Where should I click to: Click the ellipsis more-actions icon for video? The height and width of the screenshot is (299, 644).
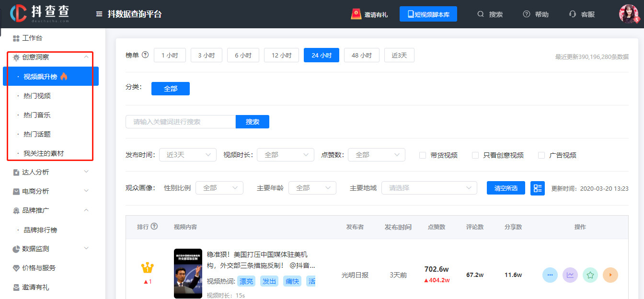coord(550,275)
